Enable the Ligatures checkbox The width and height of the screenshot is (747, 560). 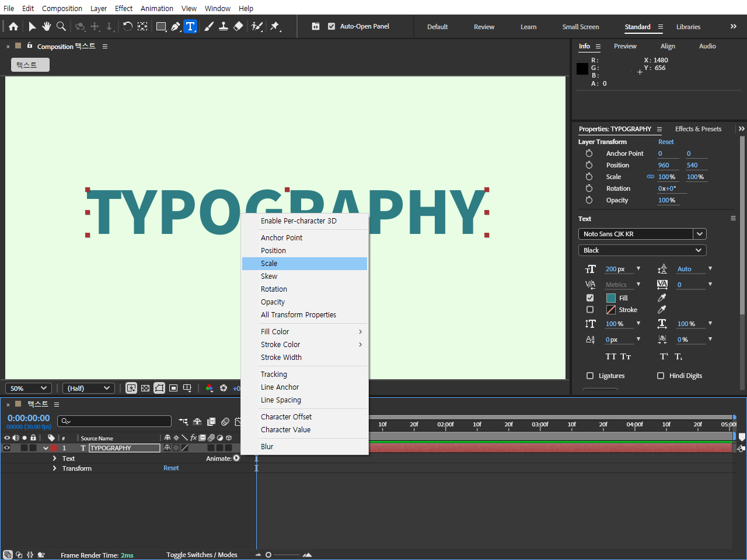[590, 376]
